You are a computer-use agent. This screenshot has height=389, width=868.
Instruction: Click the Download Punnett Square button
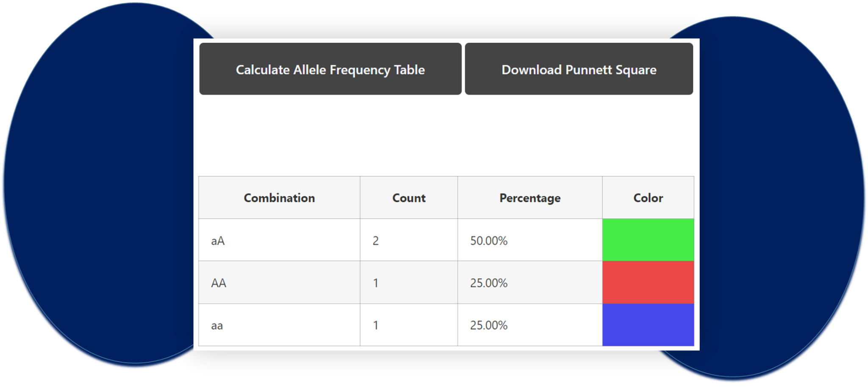click(579, 69)
